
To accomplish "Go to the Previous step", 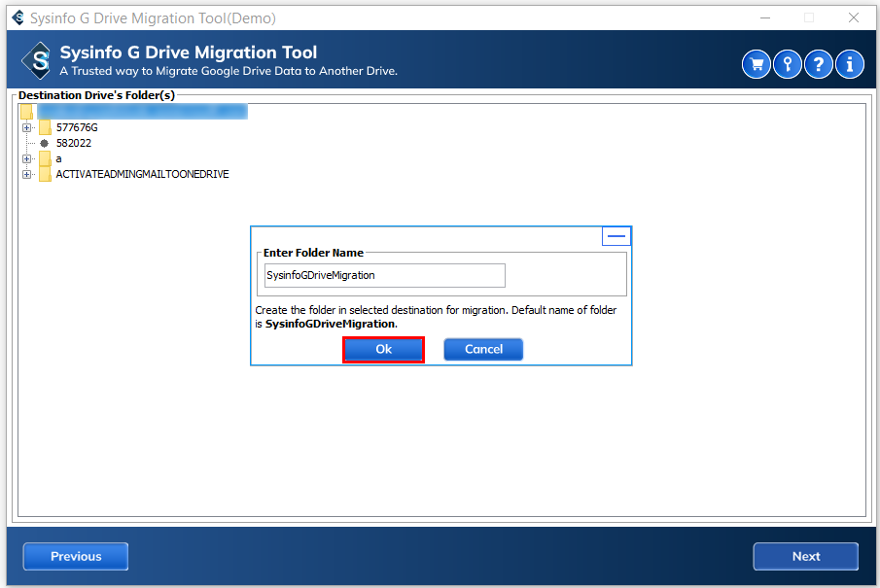I will [x=76, y=556].
